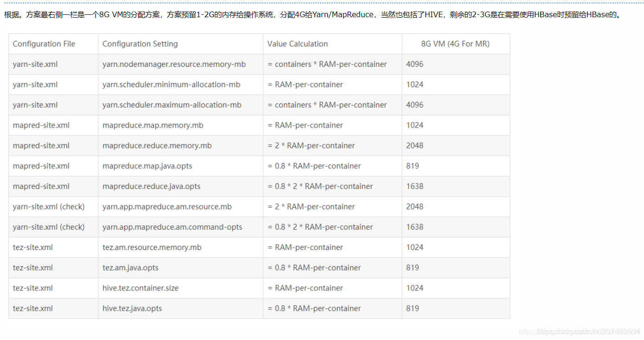Click value 819 in hive.tez.java.opts row

[412, 308]
